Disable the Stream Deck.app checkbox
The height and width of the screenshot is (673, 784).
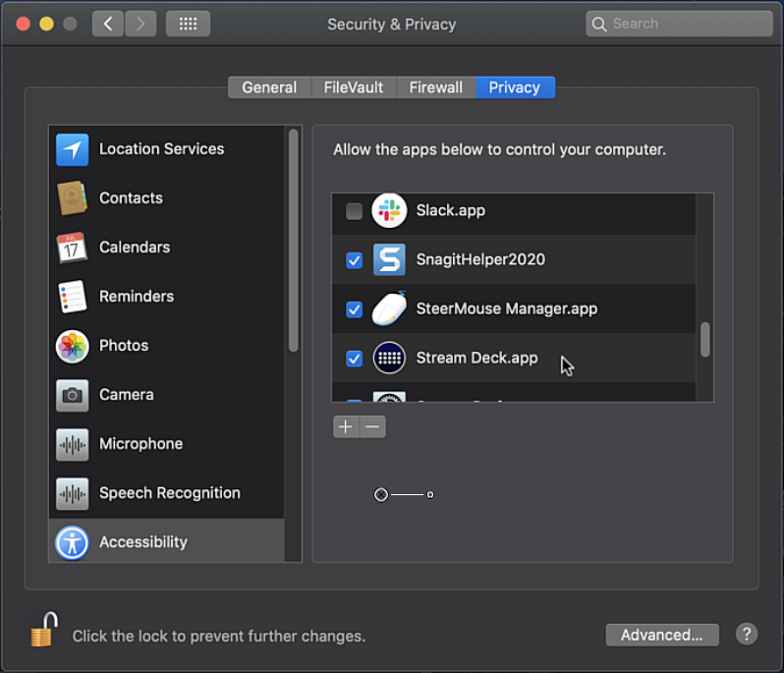pos(354,358)
